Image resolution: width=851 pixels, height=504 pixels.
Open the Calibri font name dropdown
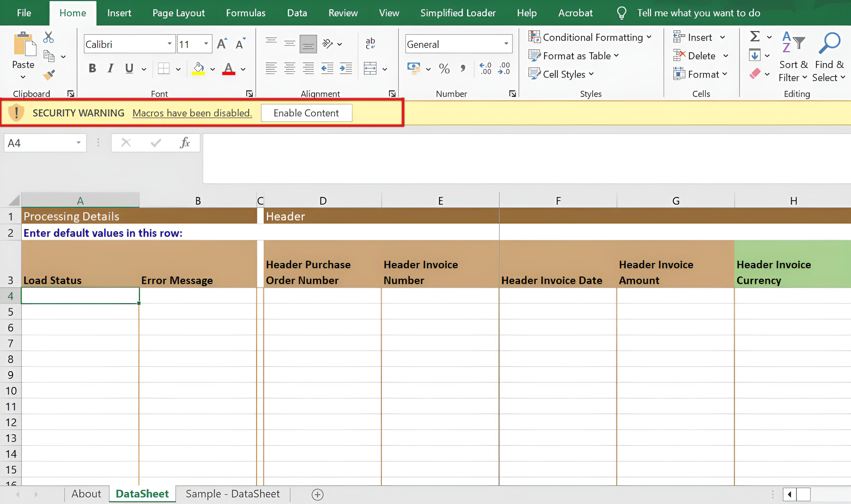tap(169, 44)
